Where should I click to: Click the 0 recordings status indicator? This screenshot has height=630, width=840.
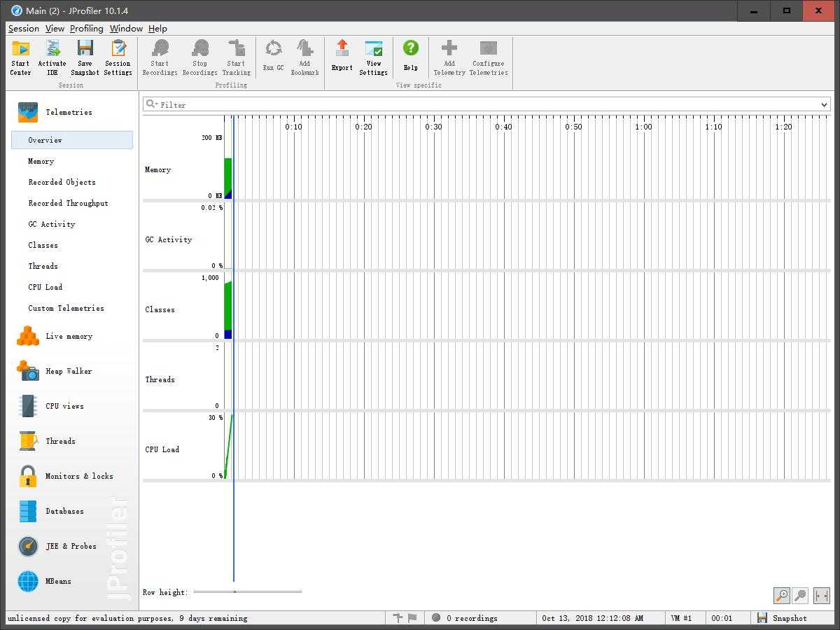pos(465,618)
